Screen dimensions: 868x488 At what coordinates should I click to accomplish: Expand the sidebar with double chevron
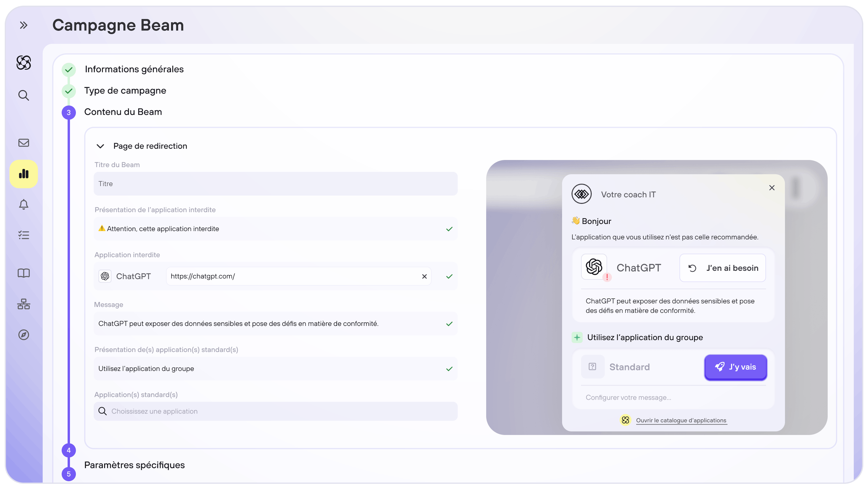pyautogui.click(x=23, y=25)
